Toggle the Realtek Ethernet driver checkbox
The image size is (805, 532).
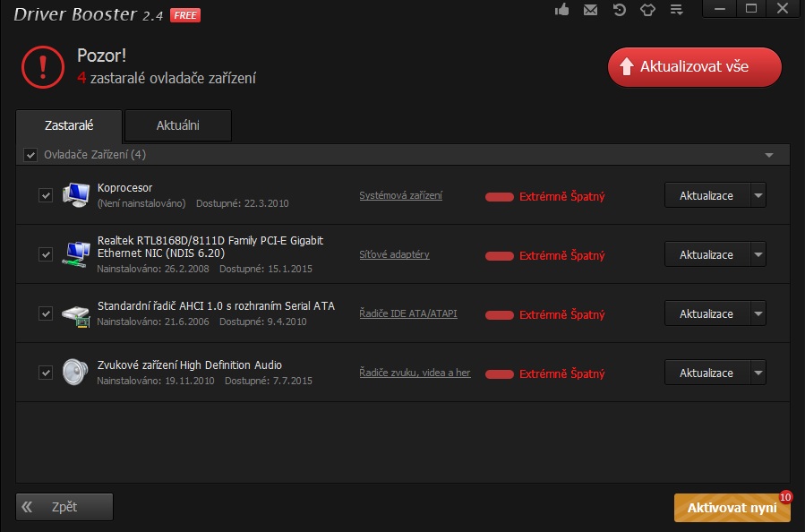[46, 254]
